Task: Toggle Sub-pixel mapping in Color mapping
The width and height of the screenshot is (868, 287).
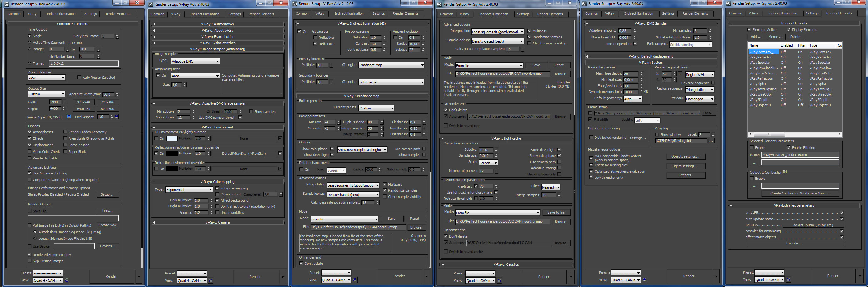Action: [217, 188]
